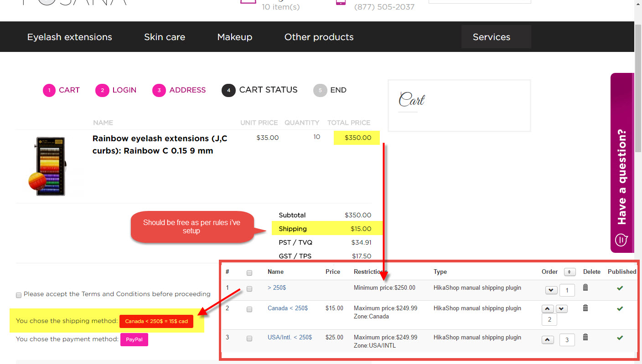Image resolution: width=642 pixels, height=364 pixels.
Task: Delete the USA/Intl. < 250$ shipping method
Action: 585,337
